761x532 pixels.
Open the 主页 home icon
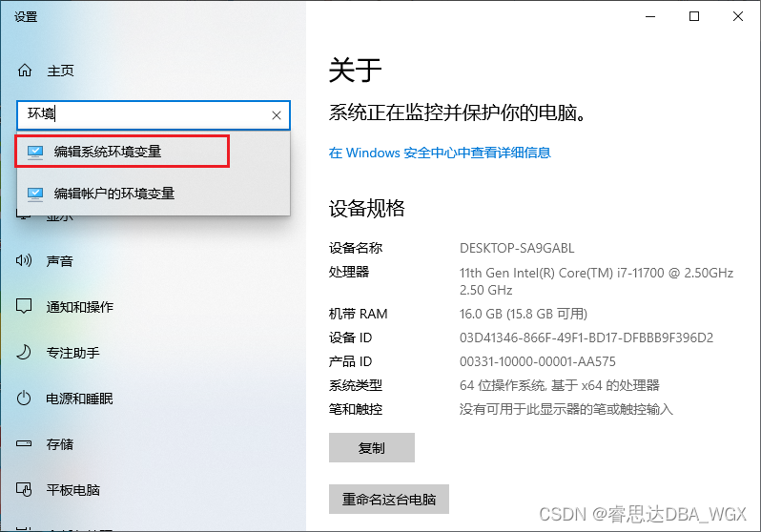(25, 71)
